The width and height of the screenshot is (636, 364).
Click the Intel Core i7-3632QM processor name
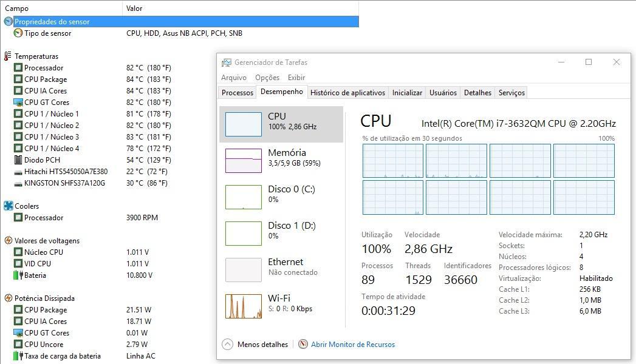point(518,124)
